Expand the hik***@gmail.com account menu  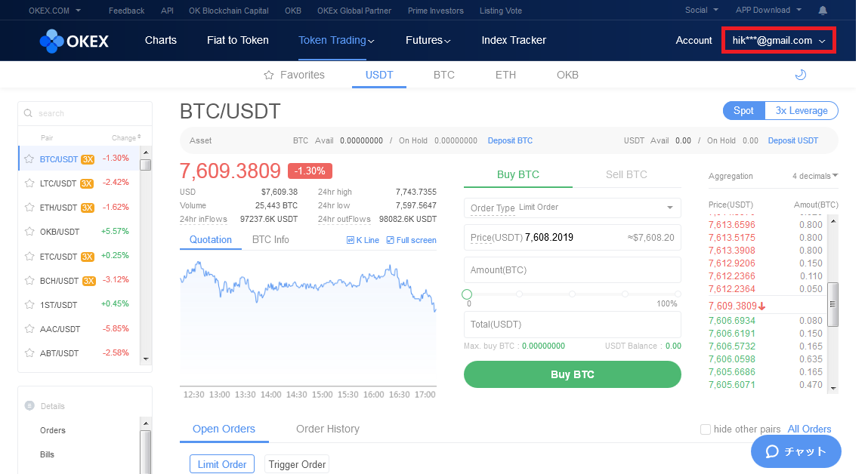point(779,40)
